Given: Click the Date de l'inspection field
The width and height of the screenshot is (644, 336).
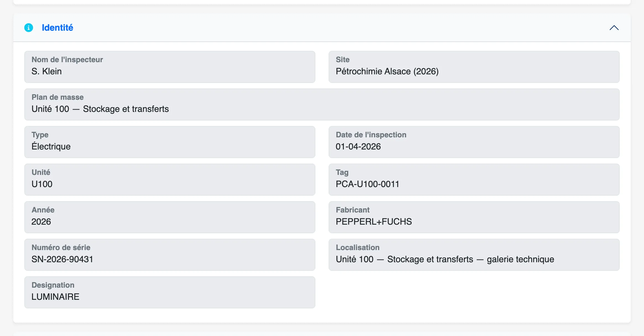Looking at the screenshot, I should point(474,142).
